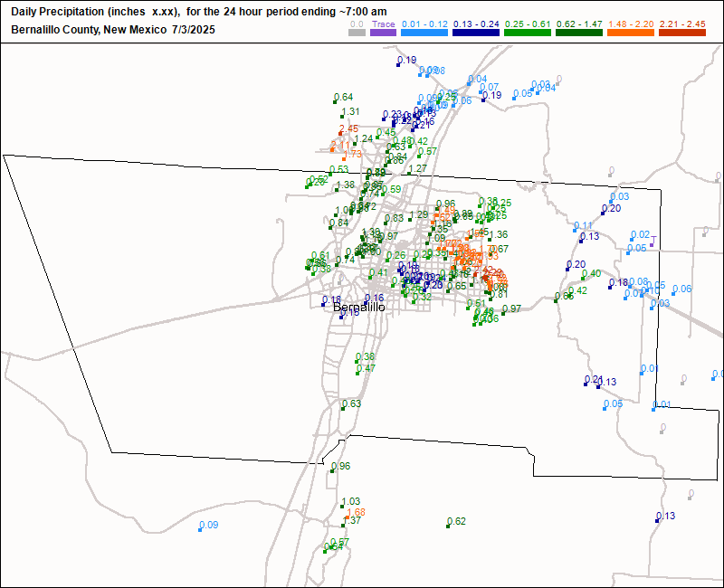Click the 'Bernalillo' place label on the map
This screenshot has width=724, height=588.
click(x=358, y=308)
